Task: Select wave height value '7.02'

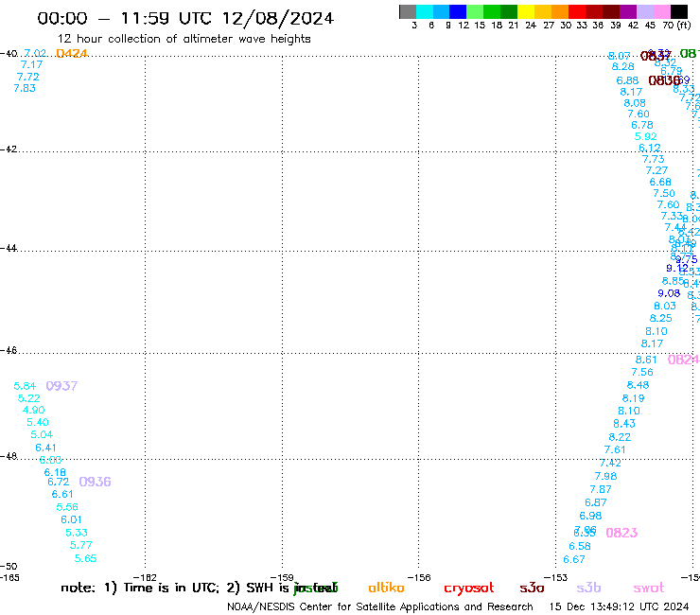Action: tap(35, 53)
